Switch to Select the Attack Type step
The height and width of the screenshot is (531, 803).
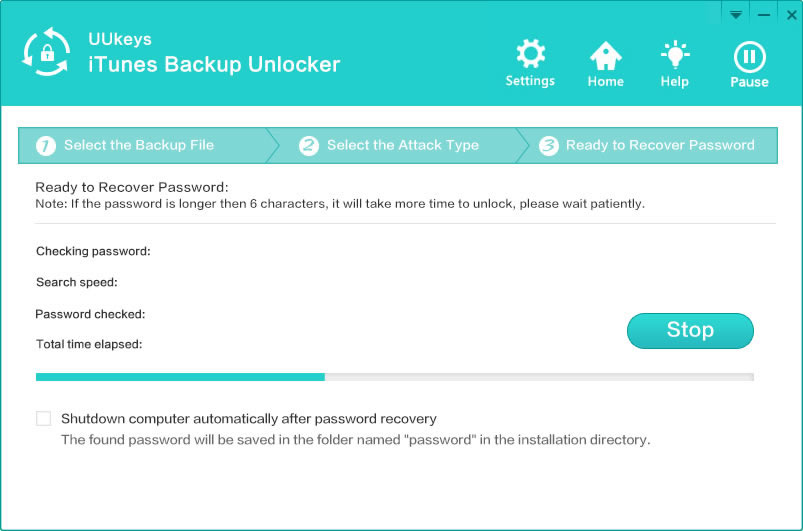pos(402,146)
